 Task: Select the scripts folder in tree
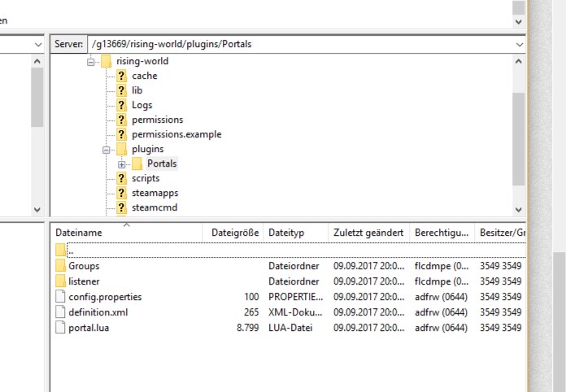[x=146, y=178]
